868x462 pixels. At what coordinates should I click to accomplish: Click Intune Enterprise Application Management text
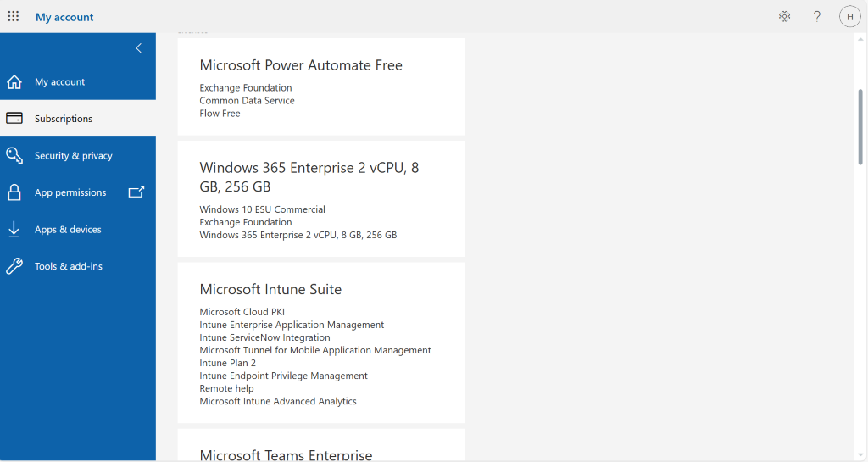292,325
